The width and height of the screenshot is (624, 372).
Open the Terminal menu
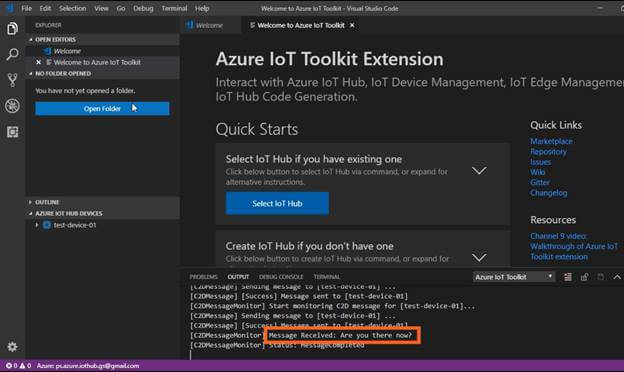click(x=174, y=8)
